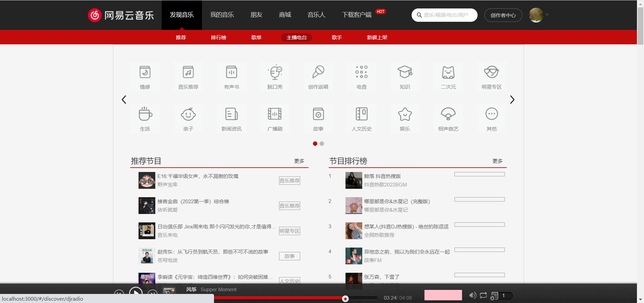Toggle the loop playback mode icon
This screenshot has width=644, height=303.
483,295
